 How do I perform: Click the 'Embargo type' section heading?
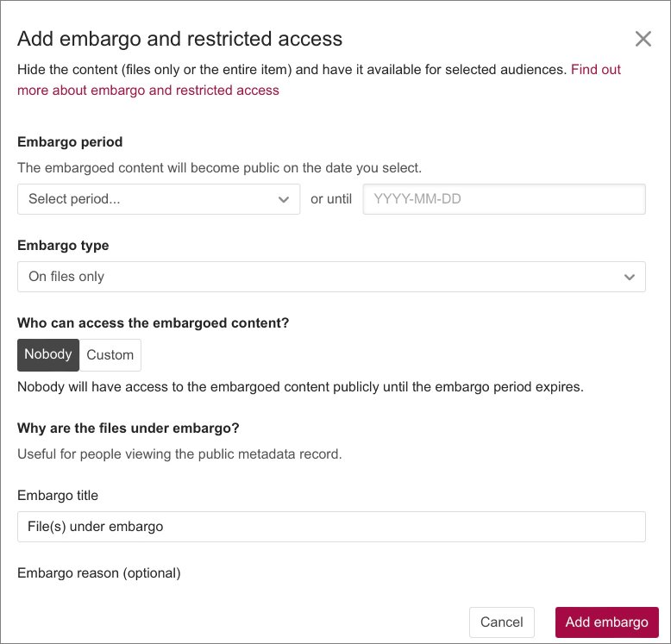63,246
